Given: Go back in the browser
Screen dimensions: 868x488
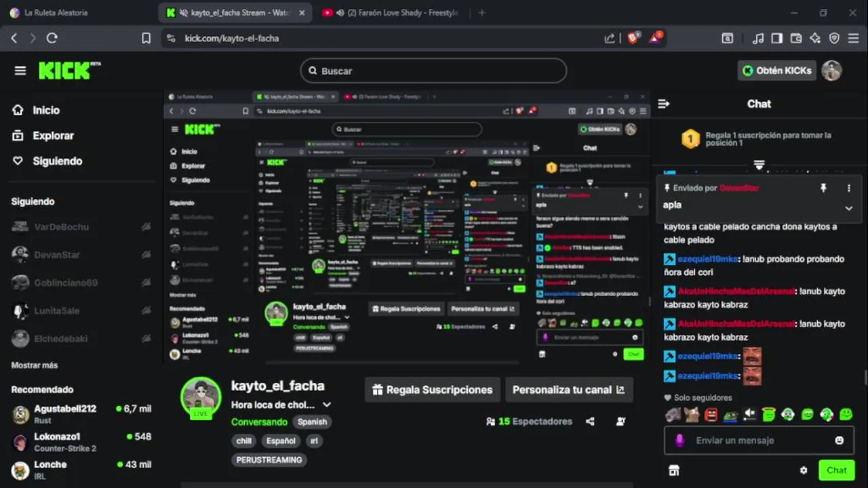Looking at the screenshot, I should pyautogui.click(x=14, y=39).
